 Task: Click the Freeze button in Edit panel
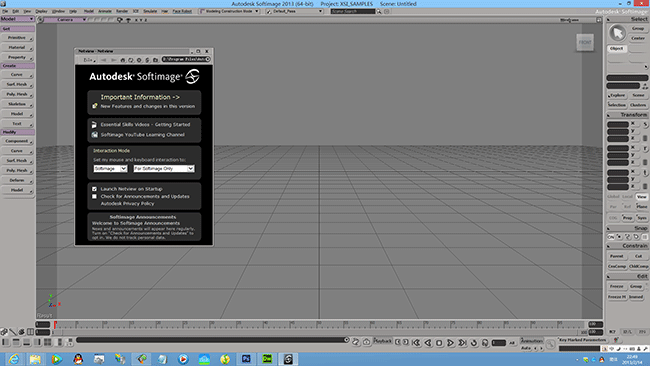click(x=616, y=286)
